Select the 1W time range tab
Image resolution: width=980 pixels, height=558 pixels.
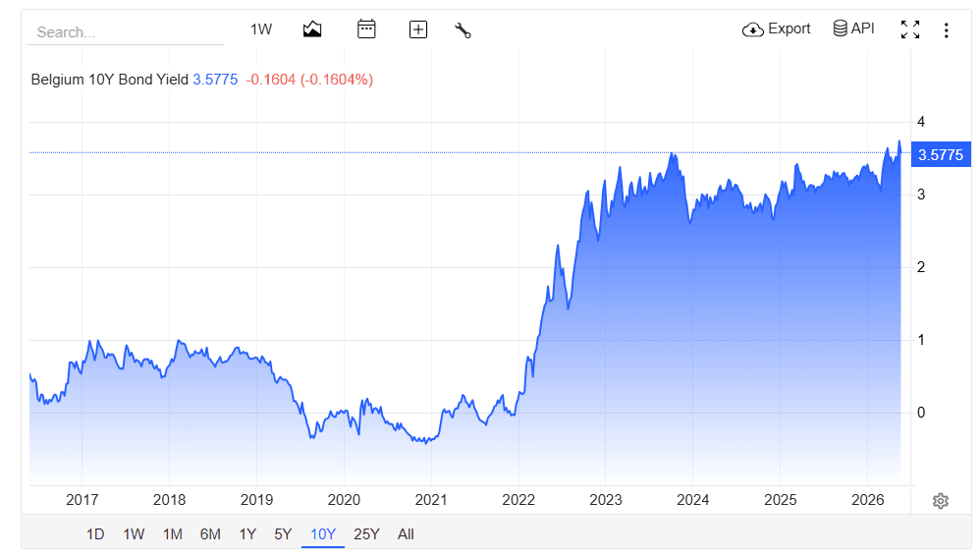(x=134, y=534)
